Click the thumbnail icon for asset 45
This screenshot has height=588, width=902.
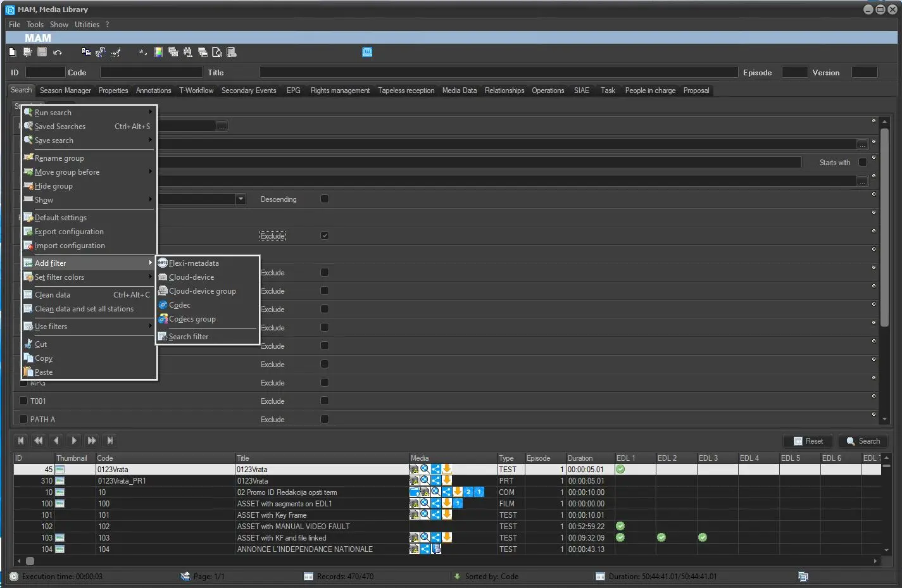click(x=60, y=470)
